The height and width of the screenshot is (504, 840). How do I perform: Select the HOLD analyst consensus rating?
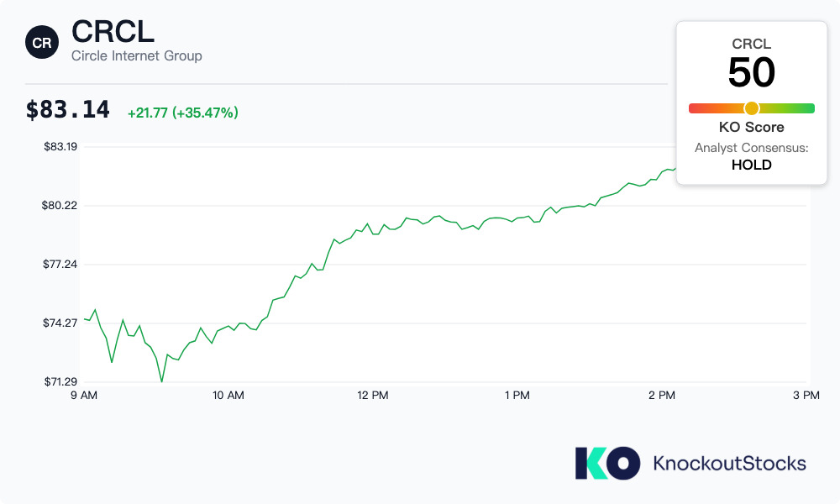pos(752,165)
